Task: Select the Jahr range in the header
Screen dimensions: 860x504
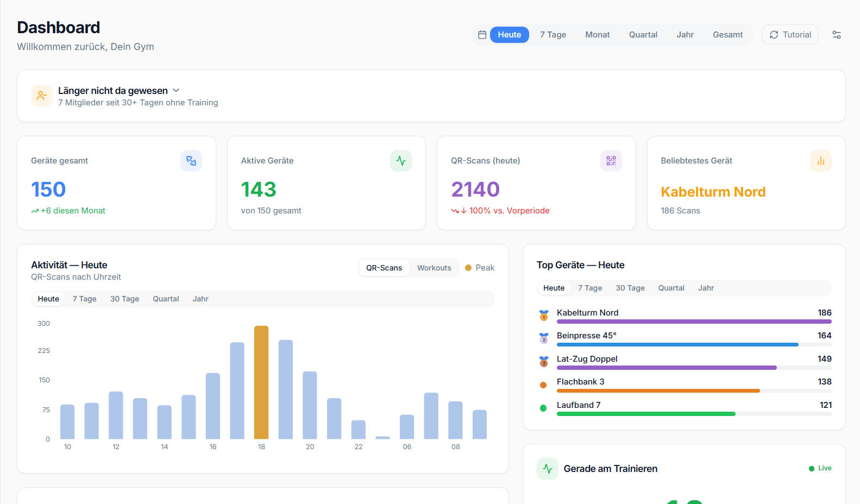Action: [x=685, y=35]
